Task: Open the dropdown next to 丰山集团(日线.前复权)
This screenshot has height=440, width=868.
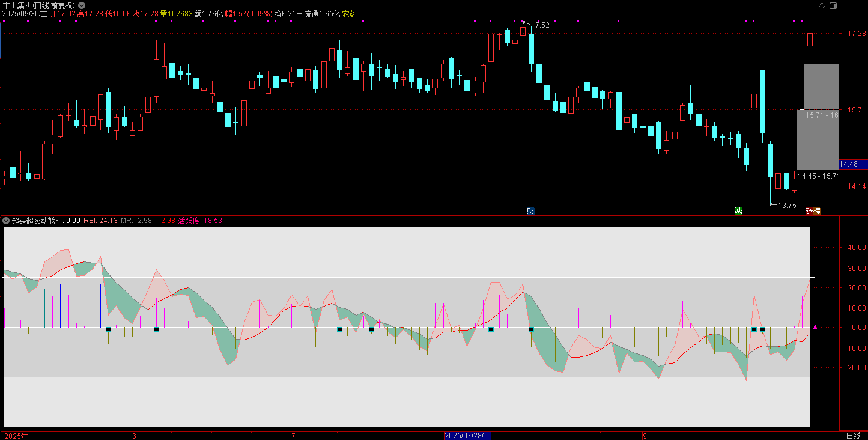Action: point(82,5)
